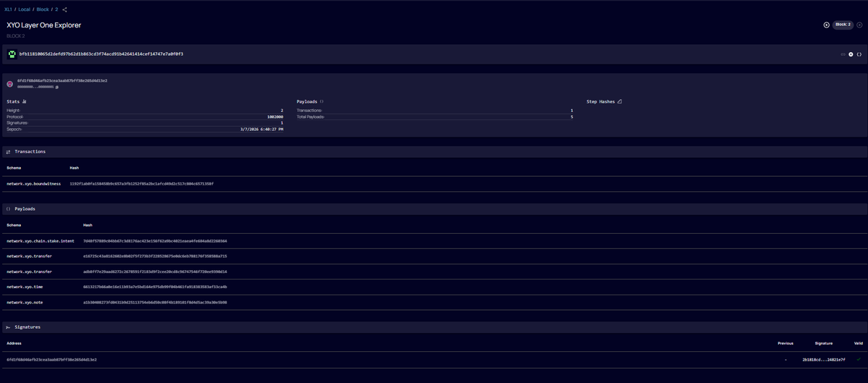Screen dimensions: 868x383
Task: Show raw JSON with the braces icon
Action: coord(859,54)
